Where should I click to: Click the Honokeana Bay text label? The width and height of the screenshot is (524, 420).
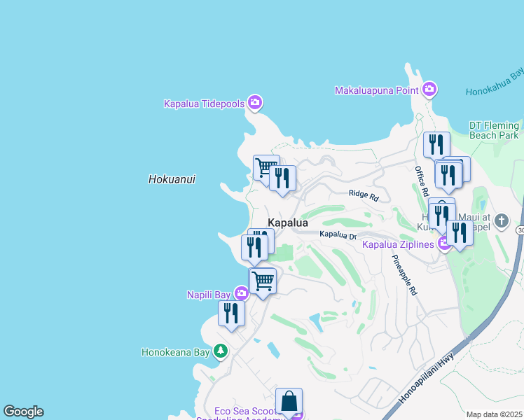[x=175, y=352]
